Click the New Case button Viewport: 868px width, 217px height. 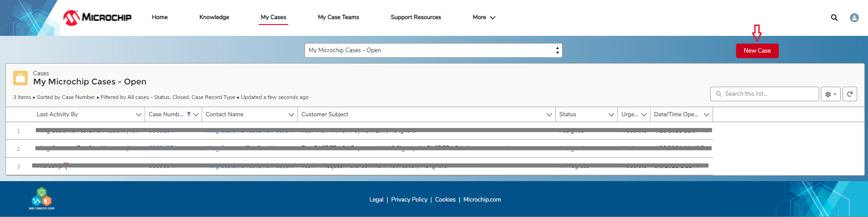point(757,51)
